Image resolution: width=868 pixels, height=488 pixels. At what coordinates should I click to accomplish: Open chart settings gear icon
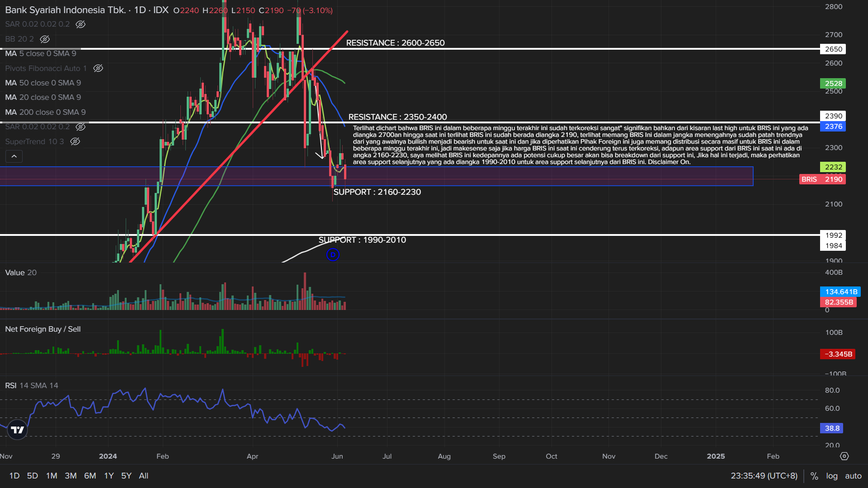[844, 456]
